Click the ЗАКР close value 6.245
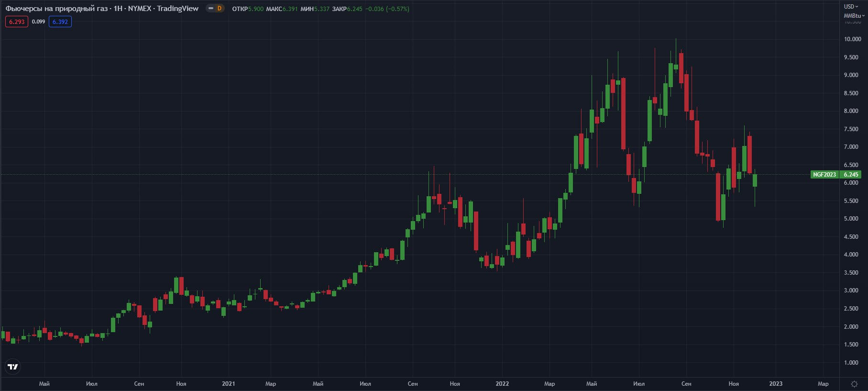Image resolution: width=868 pixels, height=391 pixels. pos(355,9)
